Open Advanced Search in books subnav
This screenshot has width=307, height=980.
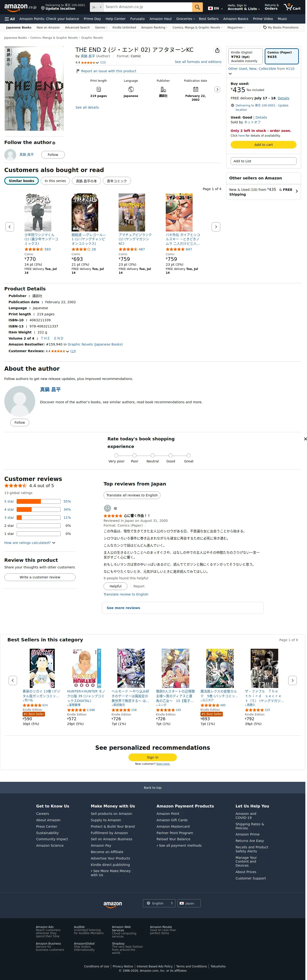(x=77, y=27)
